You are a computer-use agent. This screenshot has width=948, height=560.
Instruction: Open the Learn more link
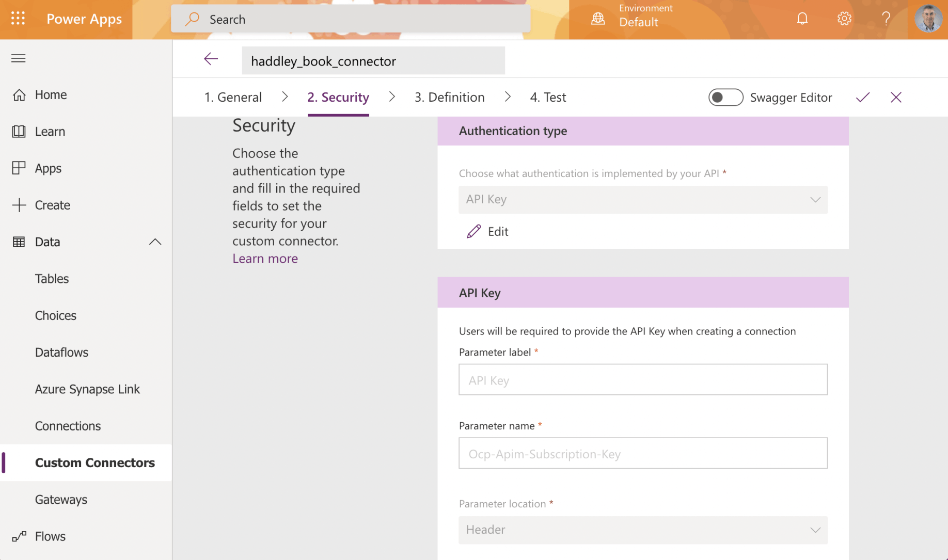265,259
